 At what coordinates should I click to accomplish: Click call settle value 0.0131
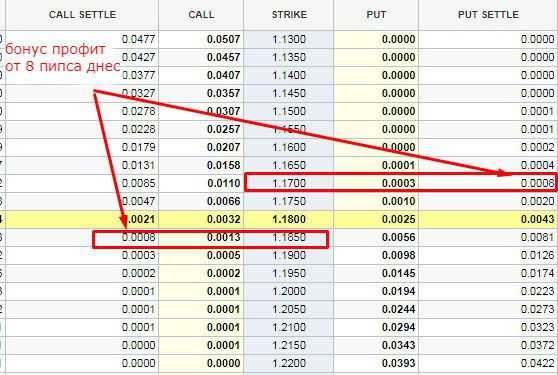point(138,165)
